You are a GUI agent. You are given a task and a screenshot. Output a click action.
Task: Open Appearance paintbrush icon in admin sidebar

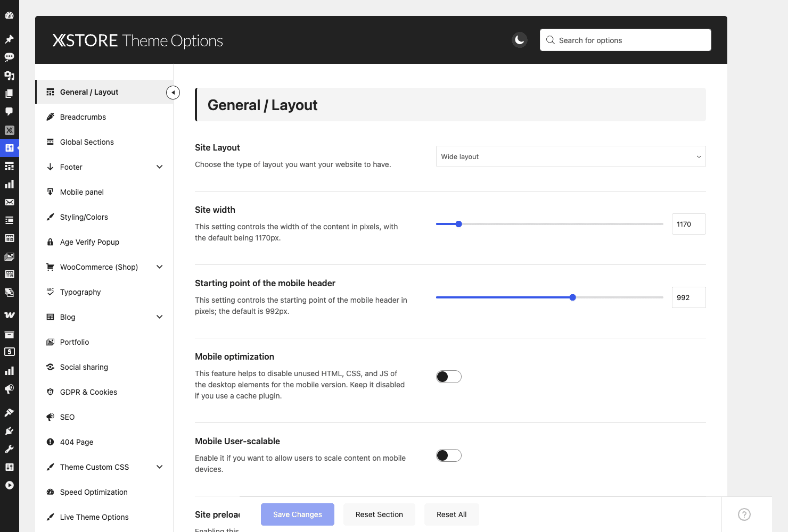pos(9,412)
